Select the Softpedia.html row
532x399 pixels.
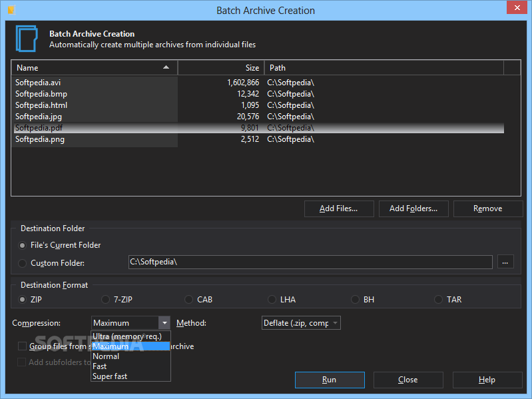pos(258,105)
